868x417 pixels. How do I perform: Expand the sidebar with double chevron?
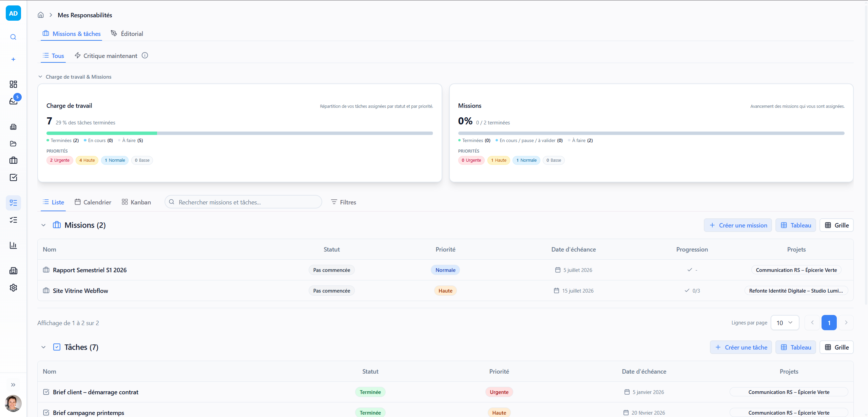click(13, 384)
